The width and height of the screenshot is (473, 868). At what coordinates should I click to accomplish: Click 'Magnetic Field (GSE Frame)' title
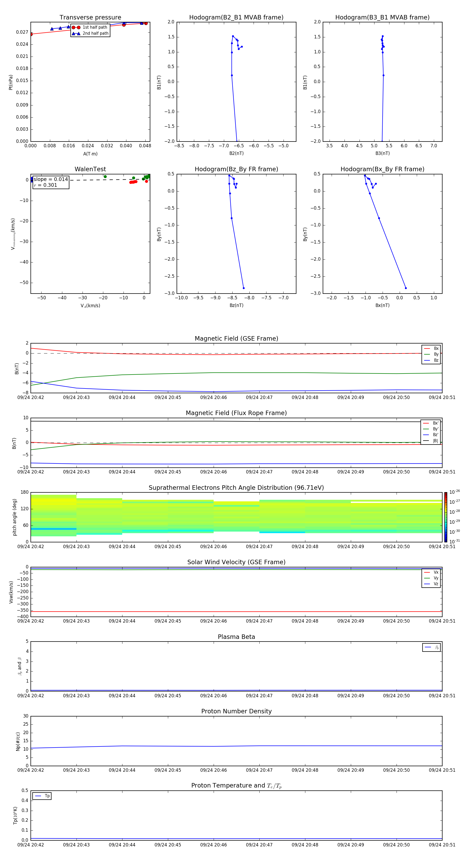(x=236, y=339)
